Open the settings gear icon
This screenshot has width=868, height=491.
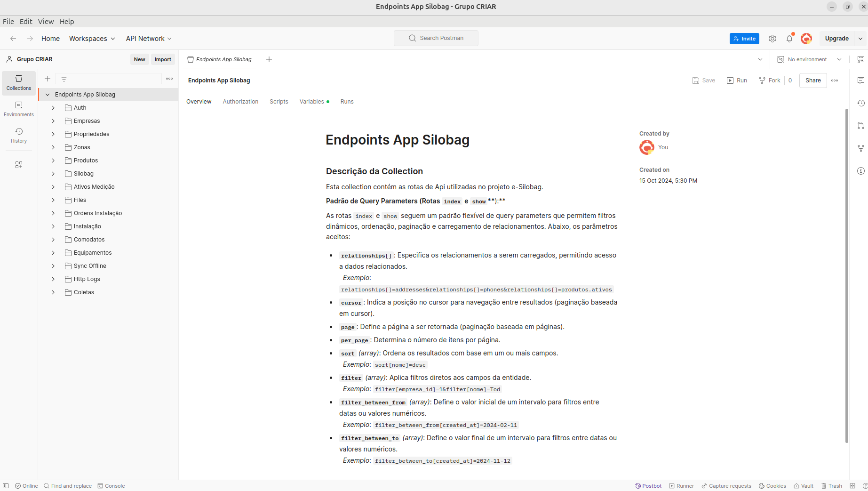point(772,39)
